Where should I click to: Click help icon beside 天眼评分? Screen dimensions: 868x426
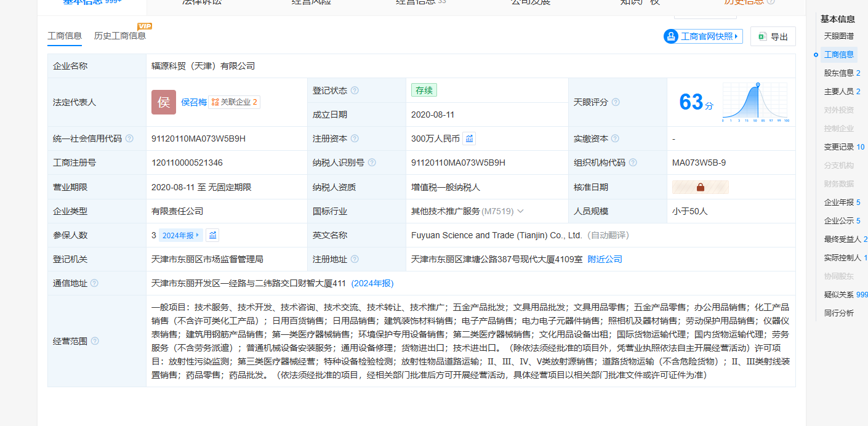(x=615, y=102)
